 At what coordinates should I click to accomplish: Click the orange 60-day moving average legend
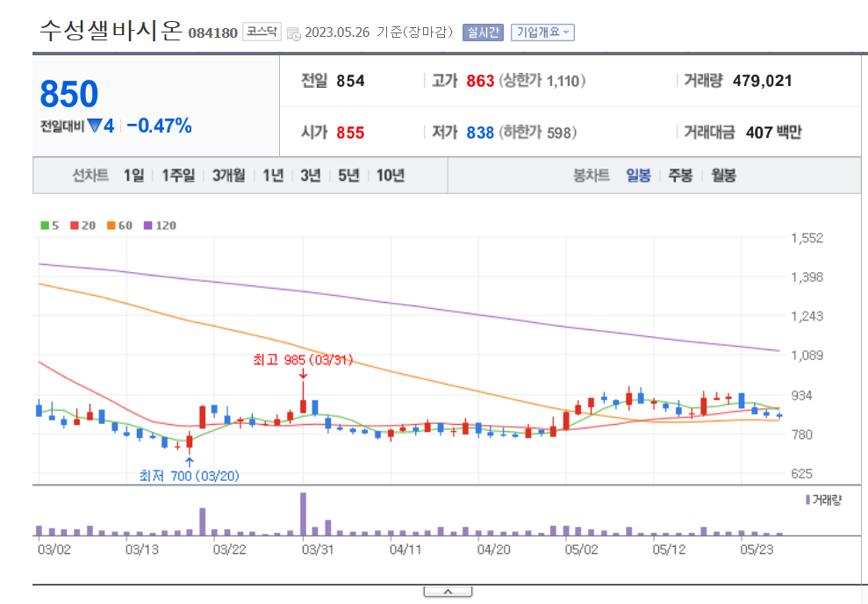[119, 226]
